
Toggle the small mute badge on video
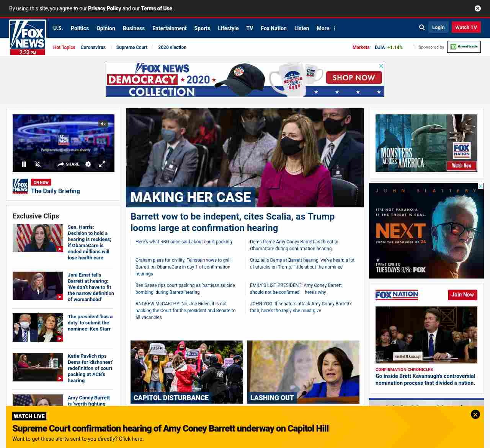pyautogui.click(x=103, y=124)
